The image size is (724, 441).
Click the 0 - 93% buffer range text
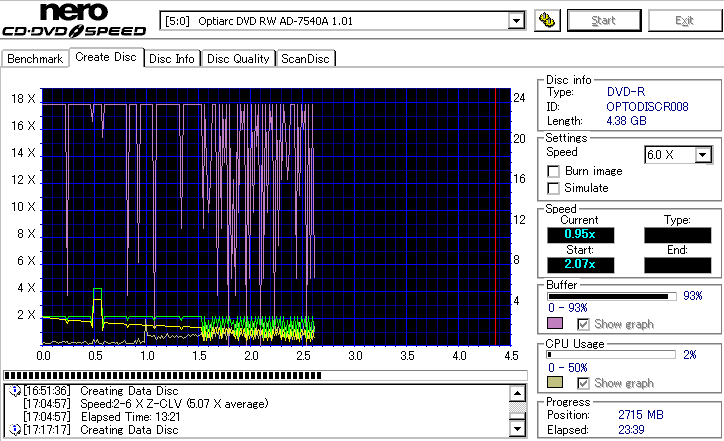568,308
